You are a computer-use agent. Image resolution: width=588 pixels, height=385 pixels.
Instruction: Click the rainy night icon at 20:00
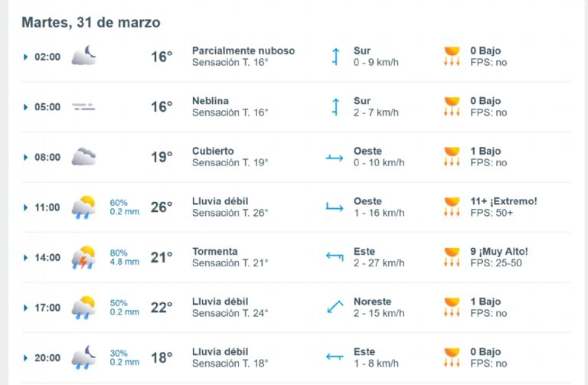(83, 357)
